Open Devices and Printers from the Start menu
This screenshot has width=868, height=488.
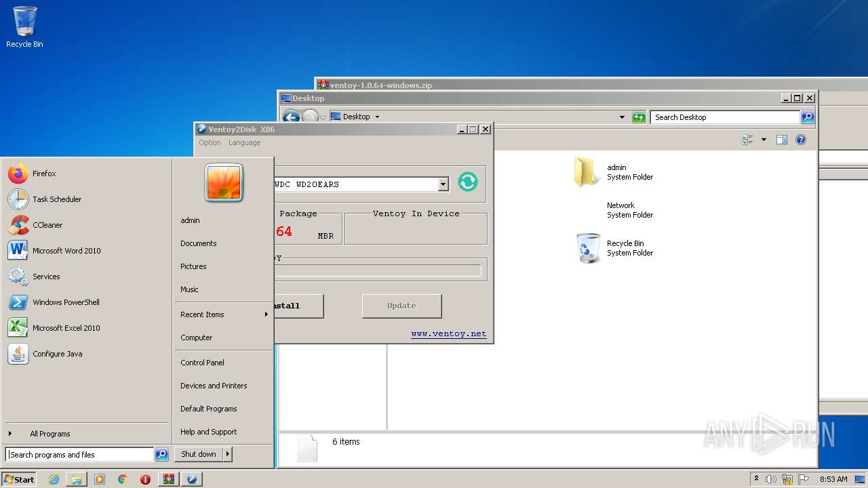pos(224,386)
